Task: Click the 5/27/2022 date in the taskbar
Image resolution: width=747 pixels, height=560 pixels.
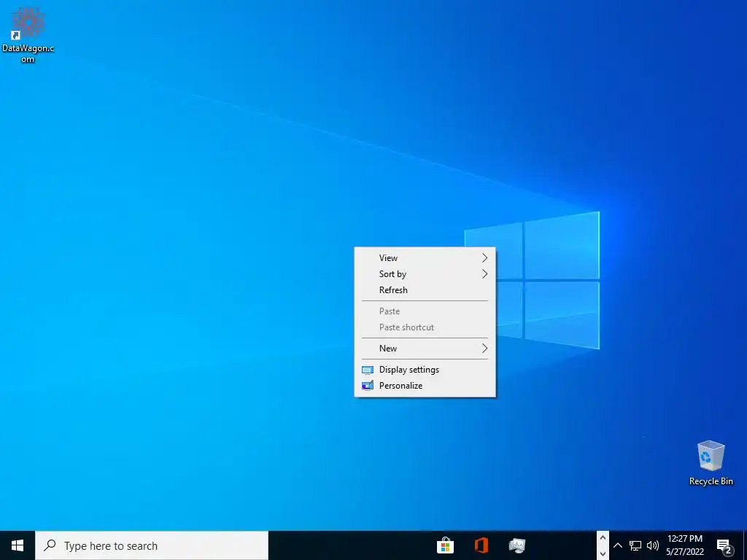Action: (x=684, y=553)
